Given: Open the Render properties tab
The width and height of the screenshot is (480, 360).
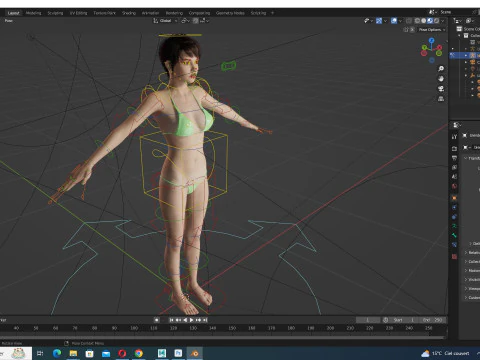Looking at the screenshot, I should 454,148.
